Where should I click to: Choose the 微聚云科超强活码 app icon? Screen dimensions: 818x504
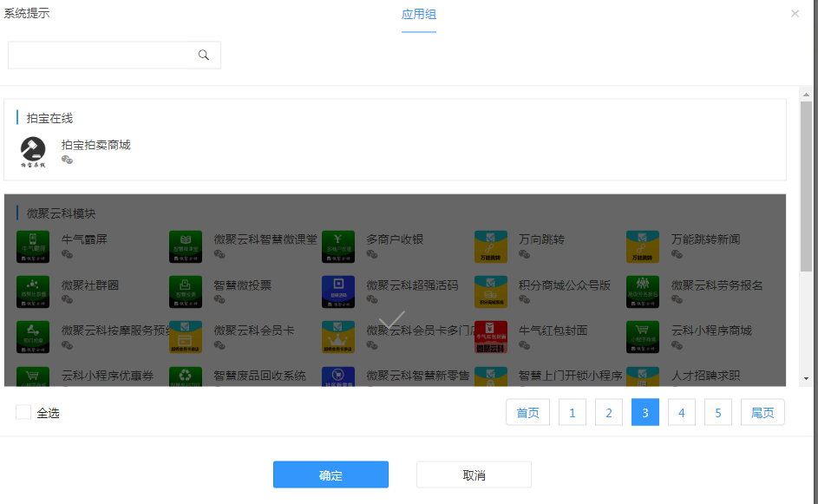point(338,291)
